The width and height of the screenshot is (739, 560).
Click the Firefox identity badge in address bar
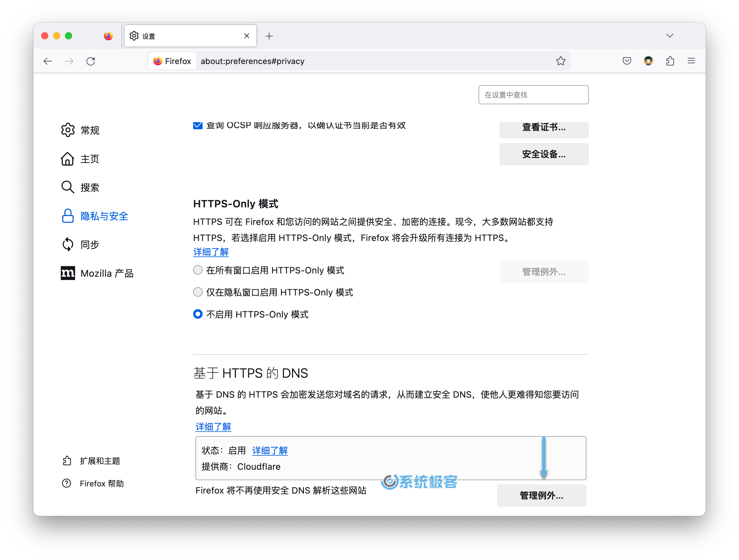(x=172, y=61)
